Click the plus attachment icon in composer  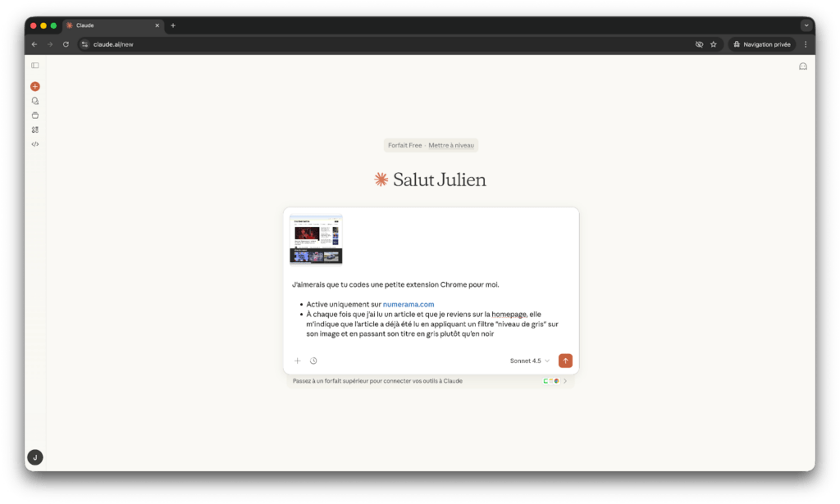[x=298, y=361]
